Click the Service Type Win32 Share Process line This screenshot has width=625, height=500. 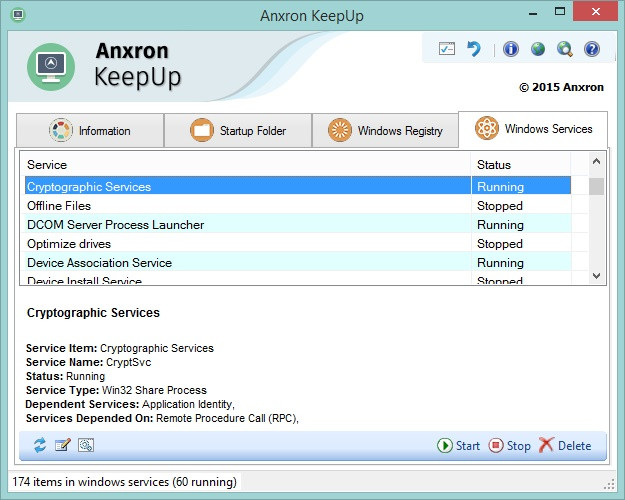click(x=116, y=390)
